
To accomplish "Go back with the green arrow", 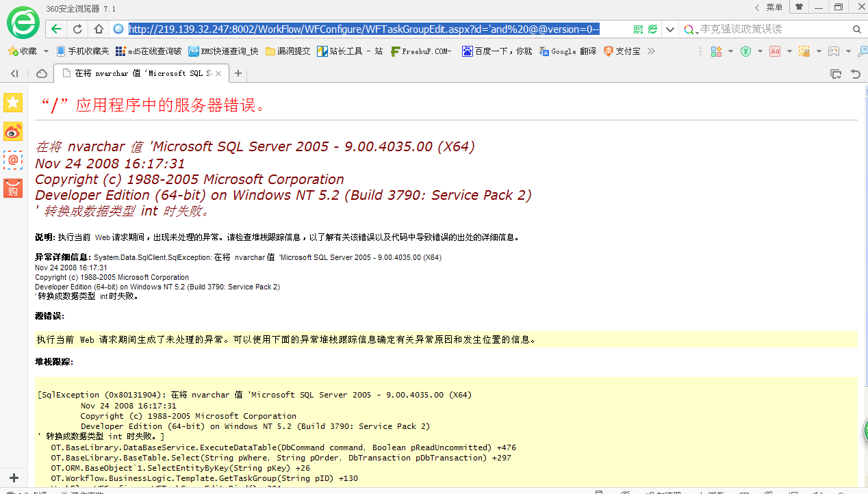I will pyautogui.click(x=57, y=29).
